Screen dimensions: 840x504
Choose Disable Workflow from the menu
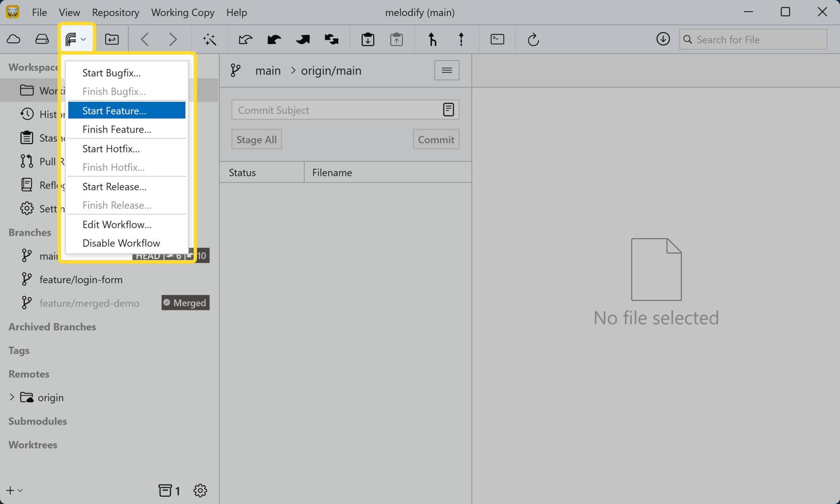[x=126, y=243]
